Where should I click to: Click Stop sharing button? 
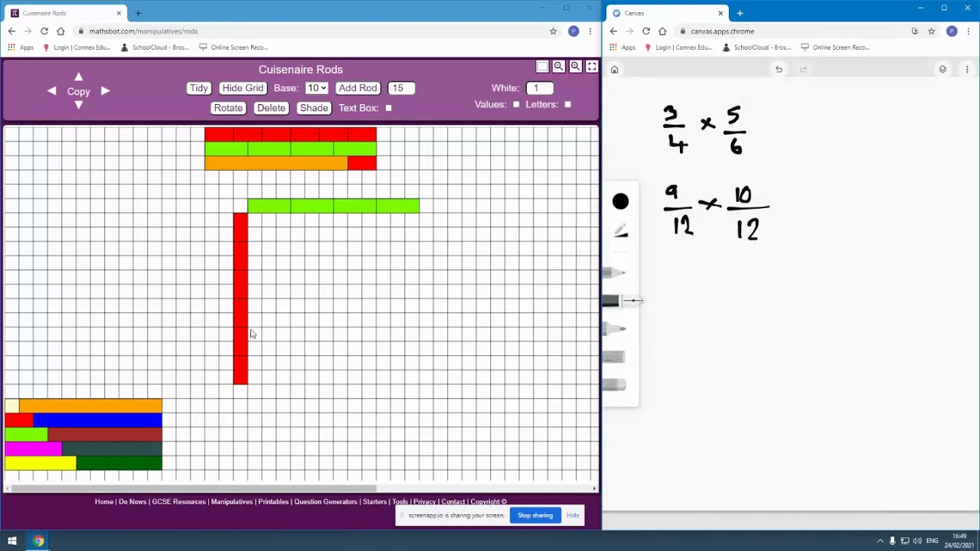click(535, 515)
